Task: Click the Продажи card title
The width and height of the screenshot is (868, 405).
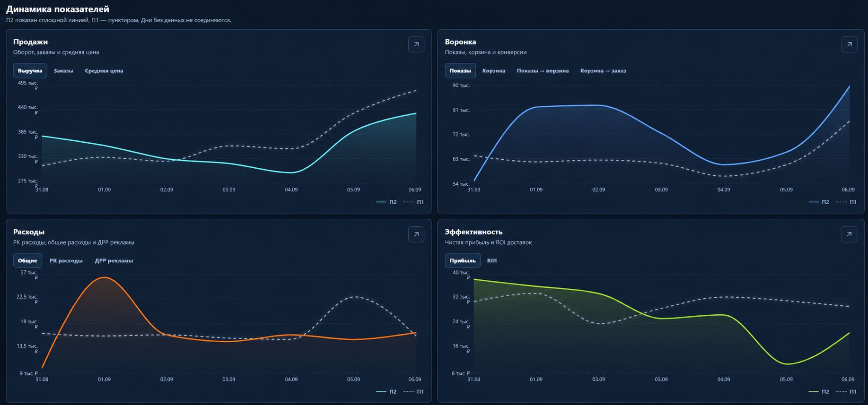Action: 30,42
